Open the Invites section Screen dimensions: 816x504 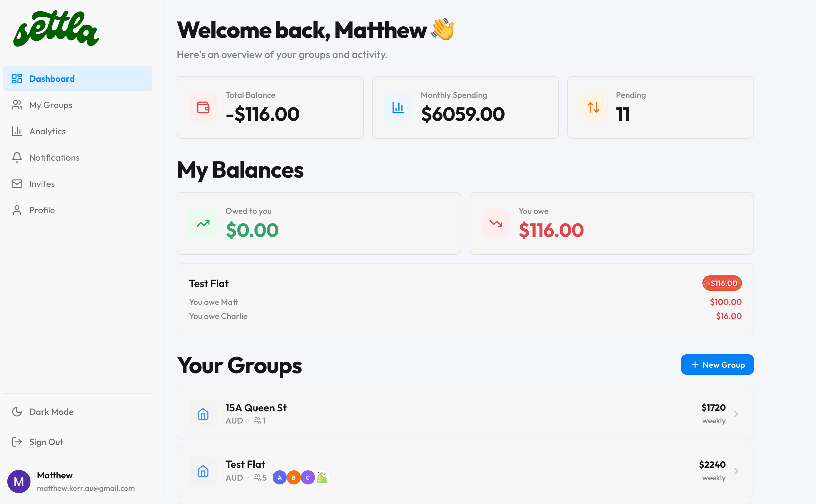click(42, 184)
